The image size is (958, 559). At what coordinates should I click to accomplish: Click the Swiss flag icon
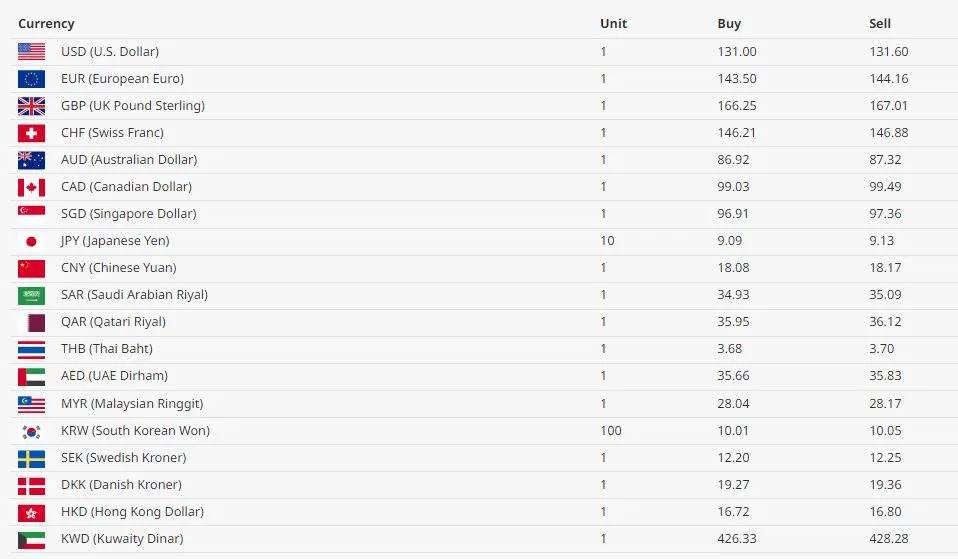[31, 133]
